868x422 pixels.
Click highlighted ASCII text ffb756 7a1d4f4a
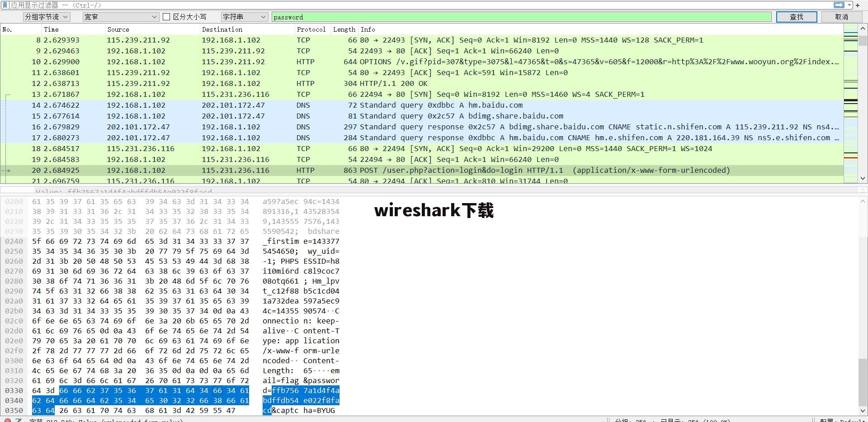pyautogui.click(x=305, y=390)
